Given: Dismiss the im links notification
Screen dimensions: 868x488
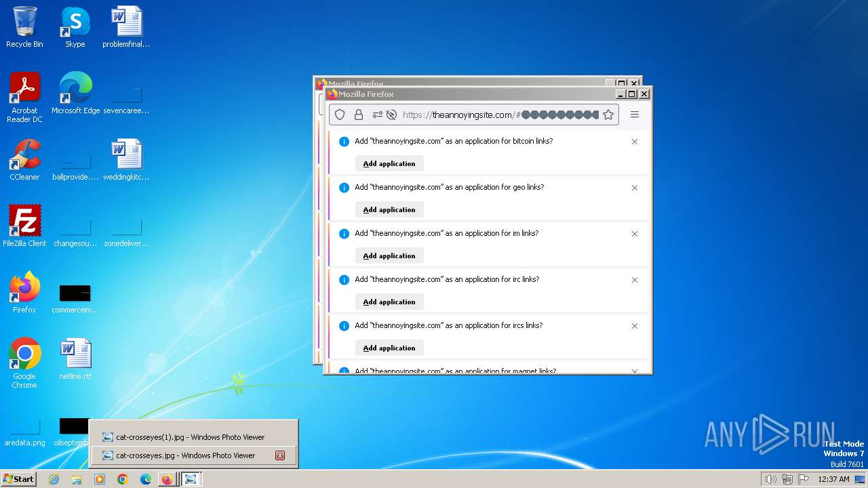Looking at the screenshot, I should 635,234.
